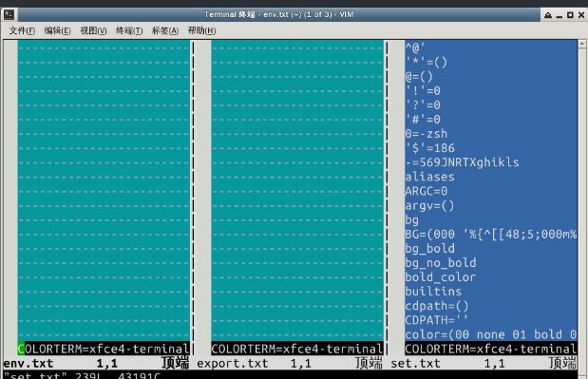Click the '*'=() line
The width and height of the screenshot is (588, 379).
(426, 63)
